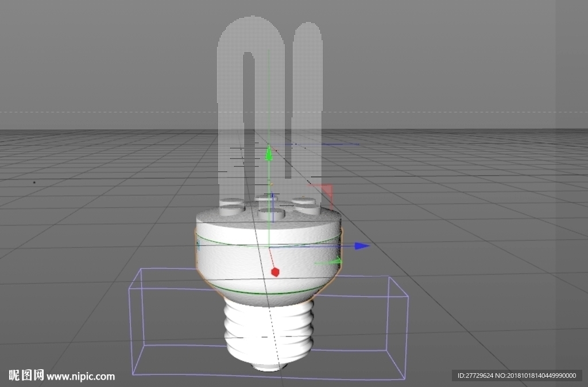Click the bottom metal contact tip of the bulb
Image resolution: width=588 pixels, height=387 pixels.
[x=268, y=366]
